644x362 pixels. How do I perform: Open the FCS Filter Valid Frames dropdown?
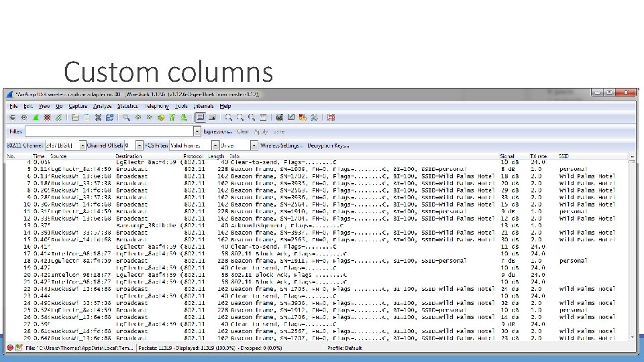[215, 145]
